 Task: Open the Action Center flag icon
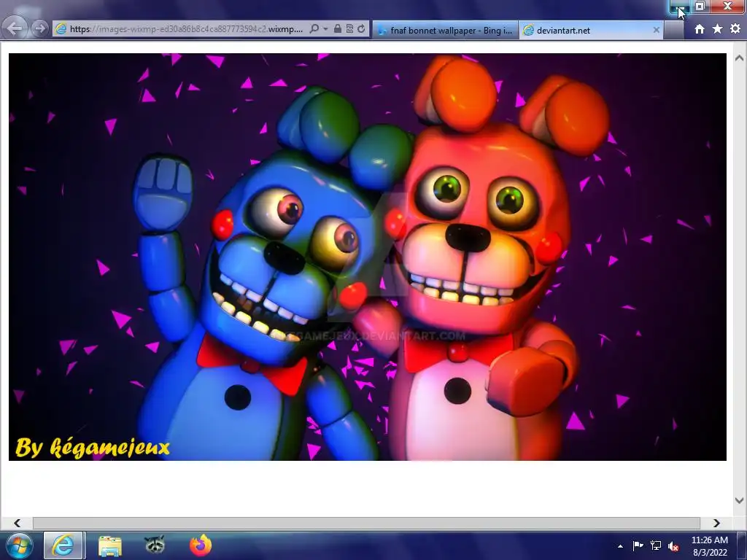pos(638,545)
